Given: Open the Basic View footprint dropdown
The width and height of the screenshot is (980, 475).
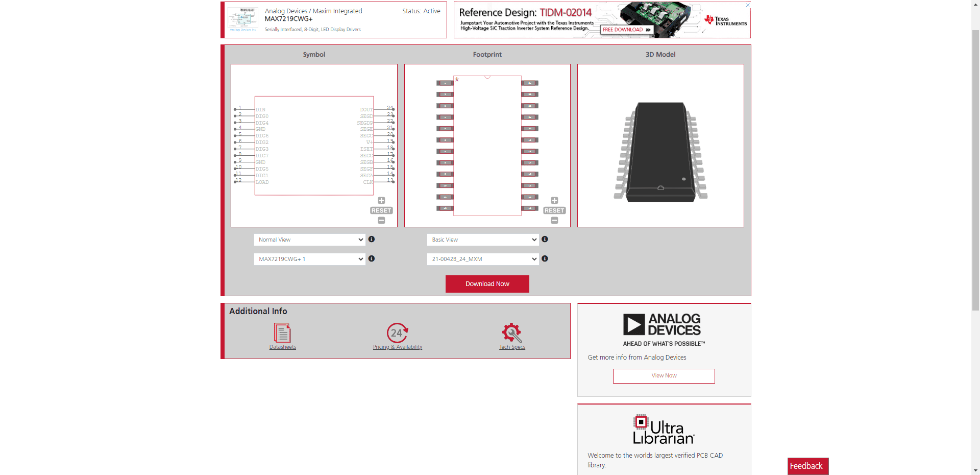Looking at the screenshot, I should pos(483,240).
